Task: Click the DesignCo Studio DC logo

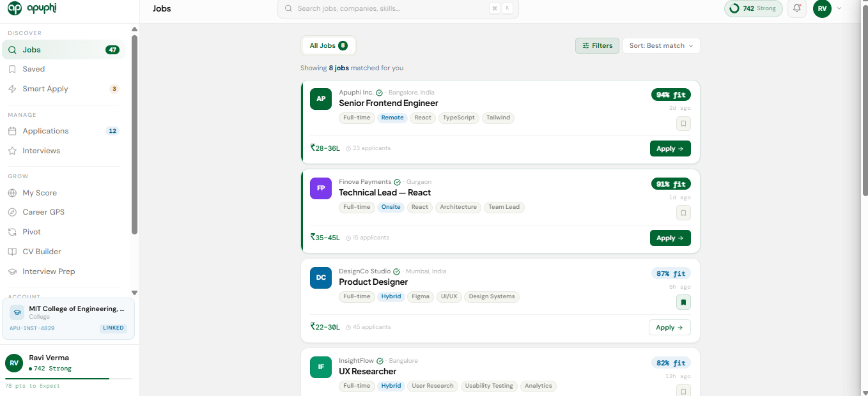Action: 321,278
